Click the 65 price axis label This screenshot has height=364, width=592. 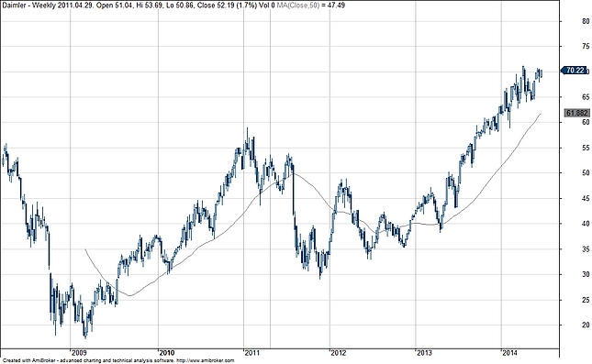click(x=586, y=97)
